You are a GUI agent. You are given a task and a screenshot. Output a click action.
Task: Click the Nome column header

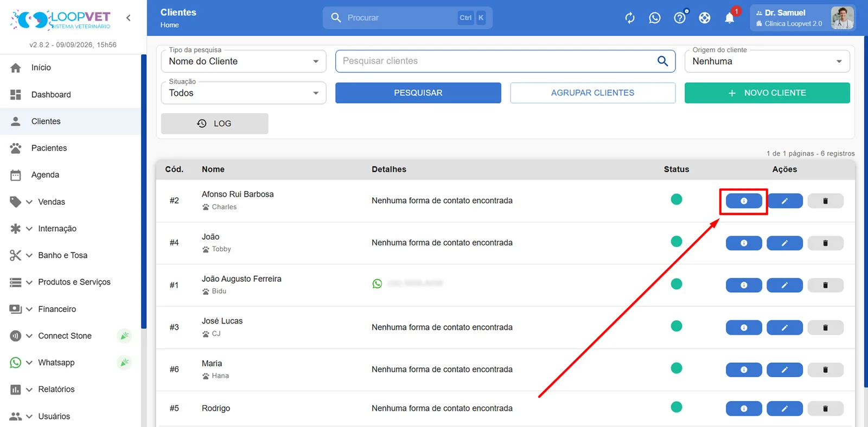click(x=213, y=169)
